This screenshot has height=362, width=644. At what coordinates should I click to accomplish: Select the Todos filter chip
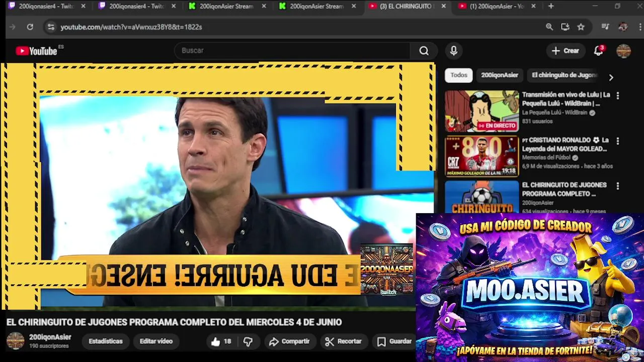[x=458, y=75]
